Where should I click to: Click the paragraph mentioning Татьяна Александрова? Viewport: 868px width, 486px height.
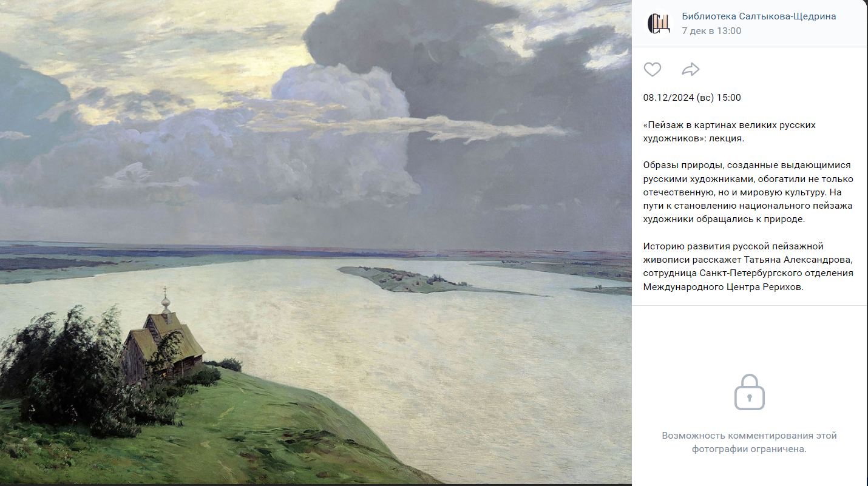point(748,267)
